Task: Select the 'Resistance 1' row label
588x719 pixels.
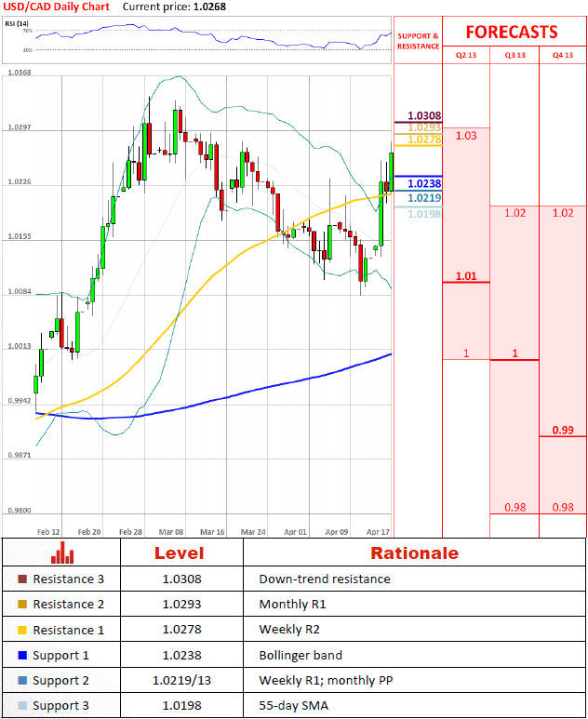Action: [x=68, y=630]
